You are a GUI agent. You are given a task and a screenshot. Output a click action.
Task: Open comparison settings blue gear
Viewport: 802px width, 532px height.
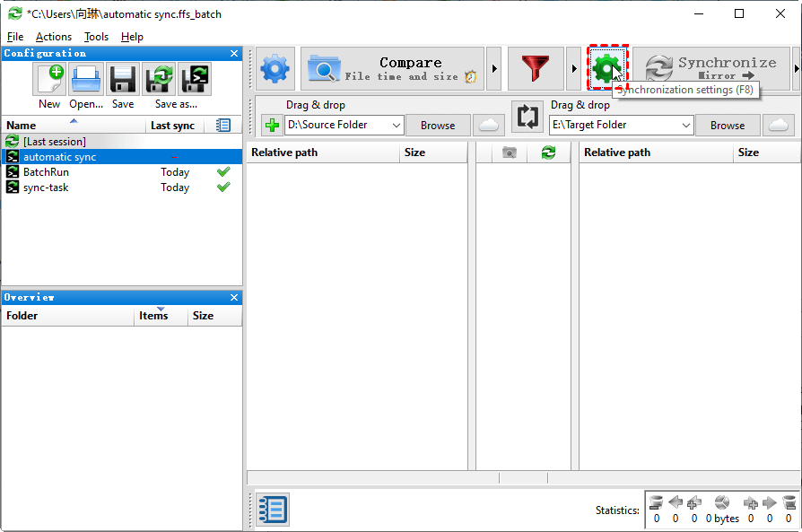pos(275,68)
